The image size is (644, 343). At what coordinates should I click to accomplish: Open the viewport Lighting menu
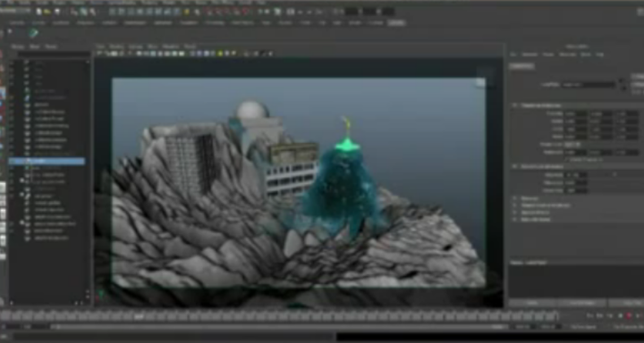pyautogui.click(x=136, y=46)
